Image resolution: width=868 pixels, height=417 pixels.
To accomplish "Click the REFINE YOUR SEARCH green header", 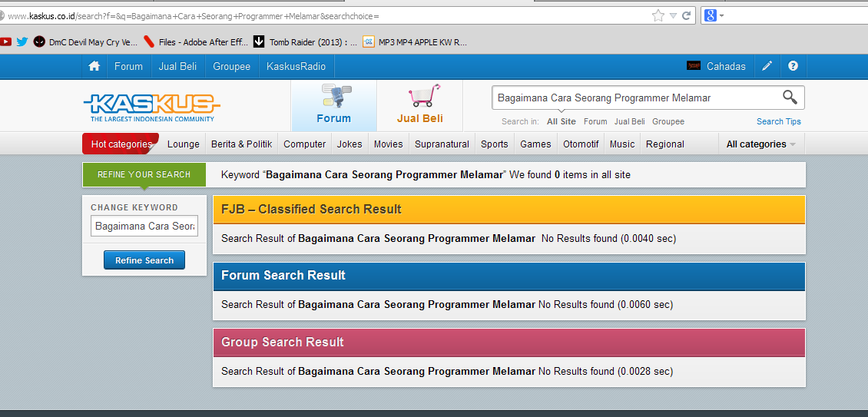I will (144, 174).
